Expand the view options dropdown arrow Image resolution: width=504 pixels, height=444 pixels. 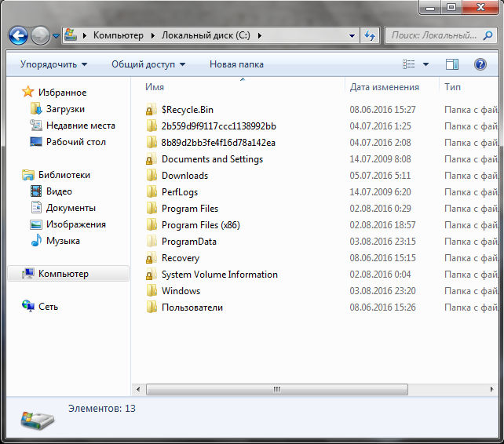tap(426, 64)
